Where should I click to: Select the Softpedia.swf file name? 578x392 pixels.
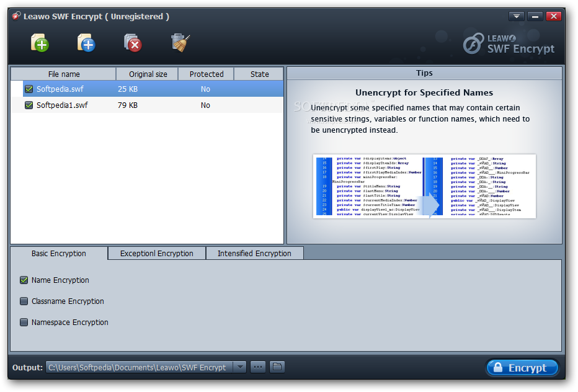point(60,89)
